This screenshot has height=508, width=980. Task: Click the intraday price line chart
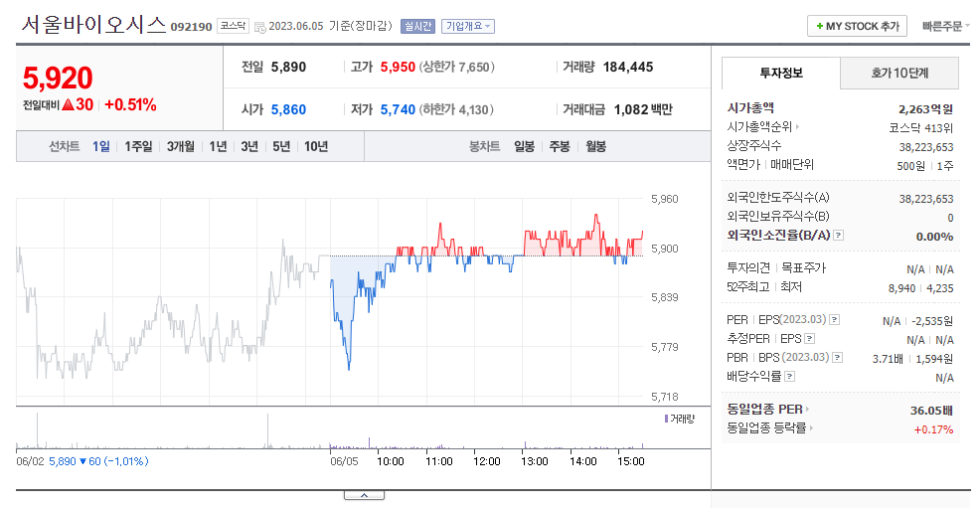[x=329, y=302]
